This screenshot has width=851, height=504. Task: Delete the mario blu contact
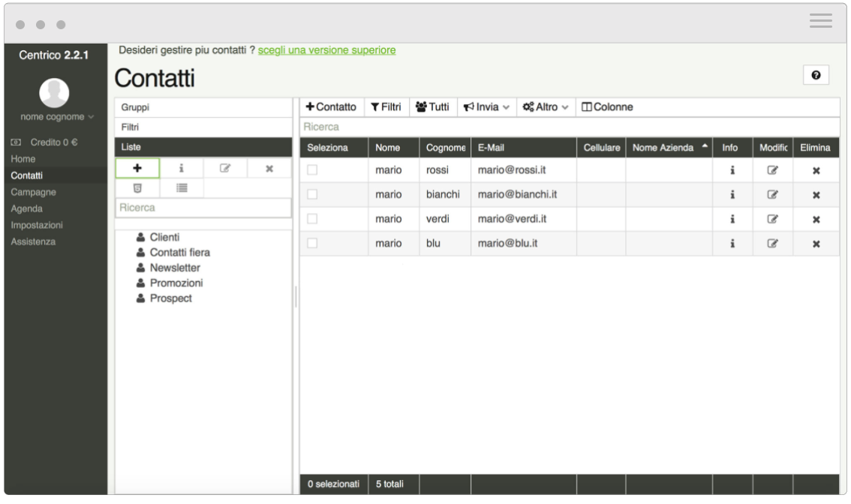(815, 243)
